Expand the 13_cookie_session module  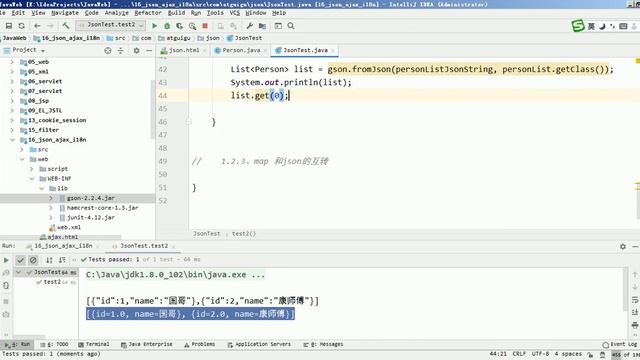click(x=12, y=120)
